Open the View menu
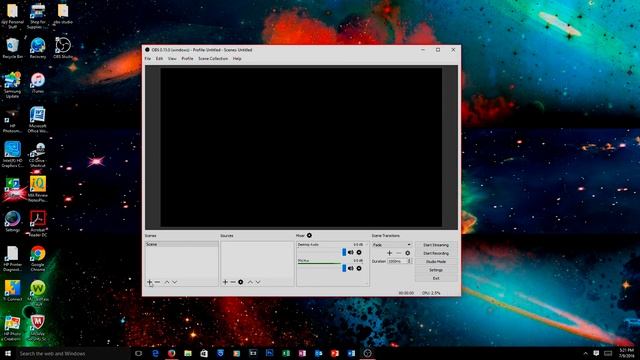This screenshot has height=360, width=640. tap(172, 59)
